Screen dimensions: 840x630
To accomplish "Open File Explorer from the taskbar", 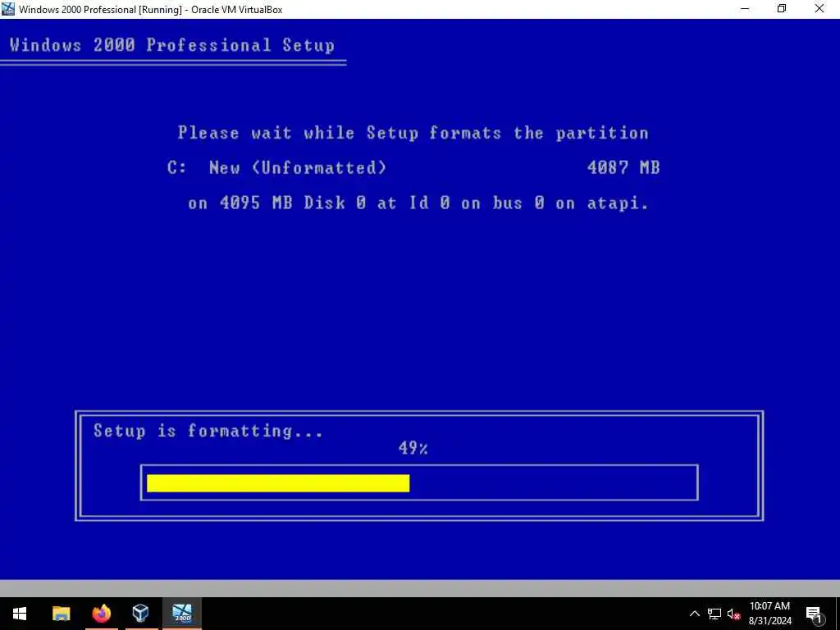I will (x=61, y=614).
